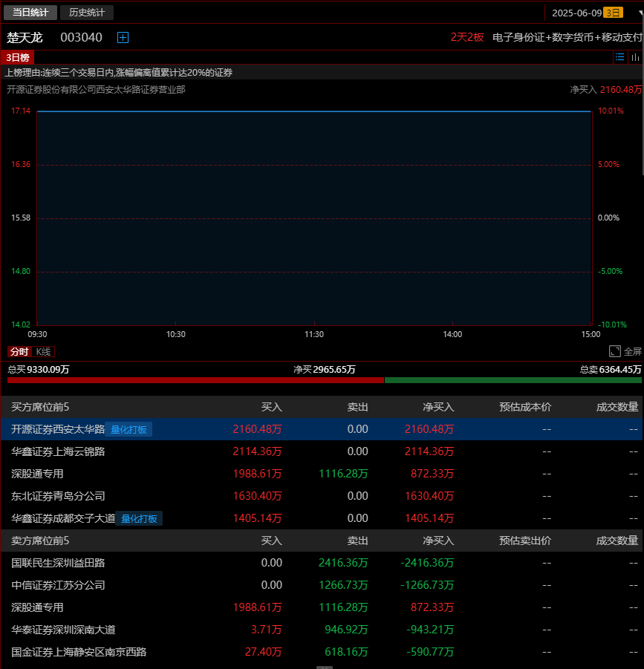Screen dimensions: 644x669
Task: Select the 3日榜 tab
Action: (18, 57)
